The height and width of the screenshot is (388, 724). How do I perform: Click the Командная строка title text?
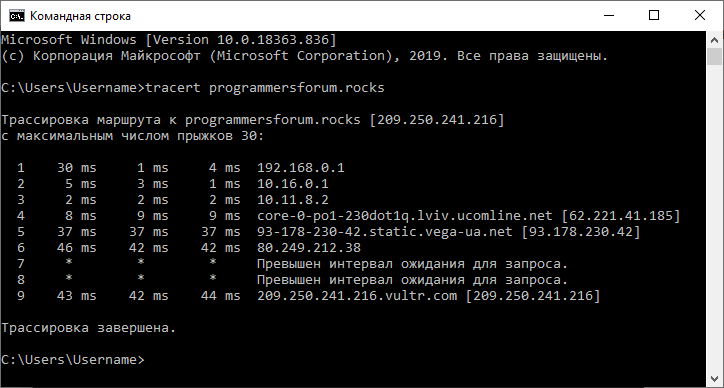coord(80,16)
